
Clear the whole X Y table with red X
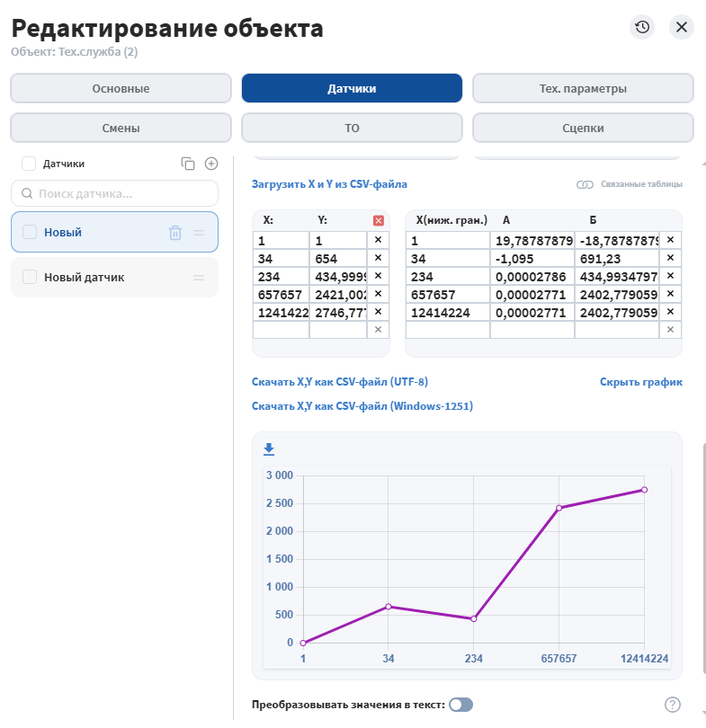pyautogui.click(x=379, y=220)
